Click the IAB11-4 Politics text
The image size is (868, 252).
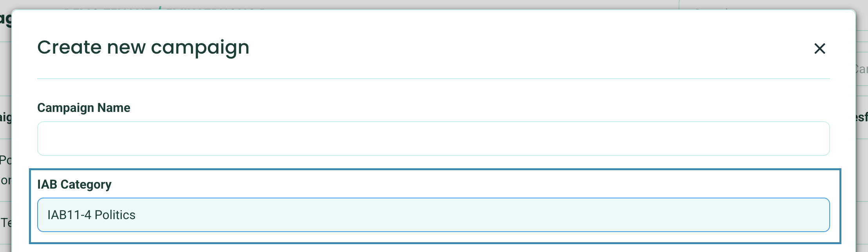[x=91, y=215]
